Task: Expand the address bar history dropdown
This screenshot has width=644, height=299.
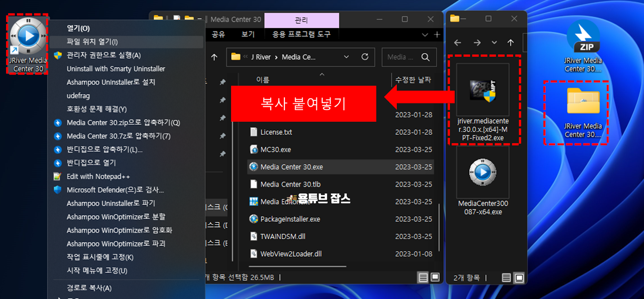Action: 346,57
